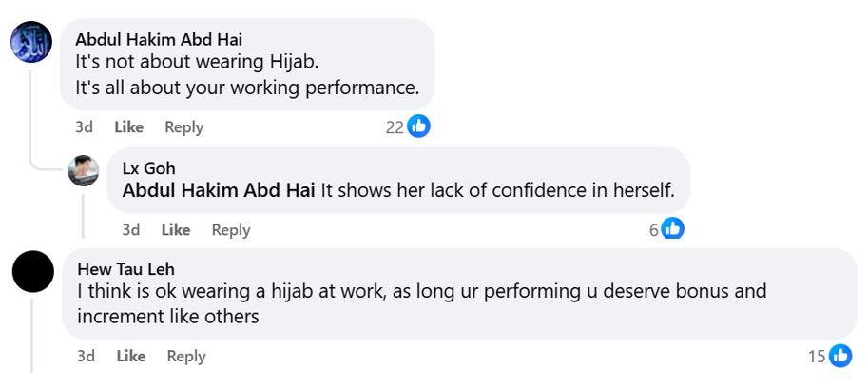Viewport: 868px width, 389px height.
Task: Click Abdul Hakim Abd Hai's profile picture
Action: 31,44
